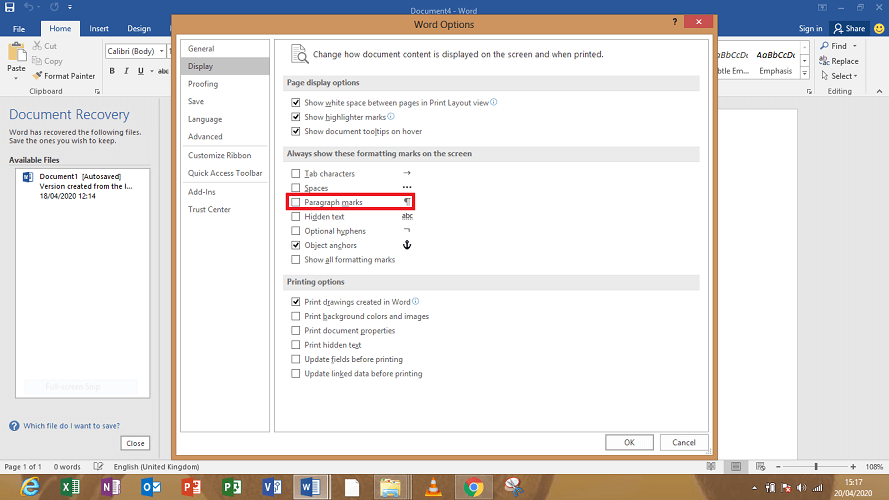
Task: Select Customize Ribbon in Word Options
Action: tap(225, 155)
